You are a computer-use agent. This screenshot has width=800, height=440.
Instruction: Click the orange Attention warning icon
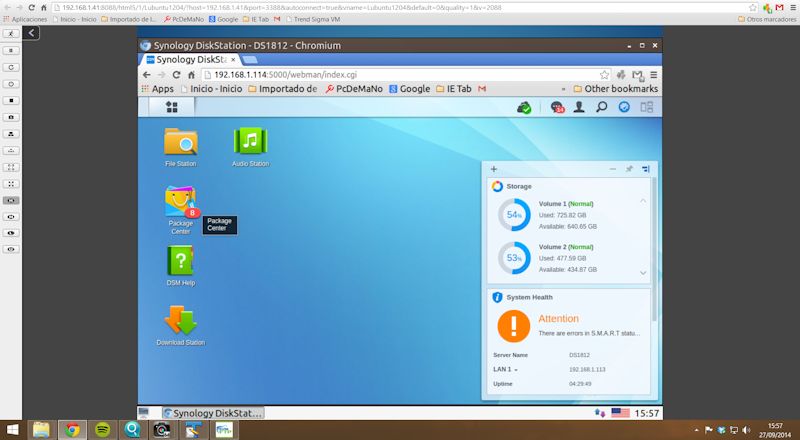(x=514, y=326)
